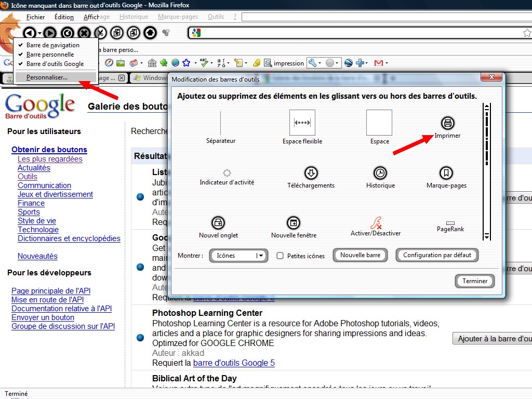
Task: Click the Gmail icon in Google toolbar
Action: click(x=378, y=63)
